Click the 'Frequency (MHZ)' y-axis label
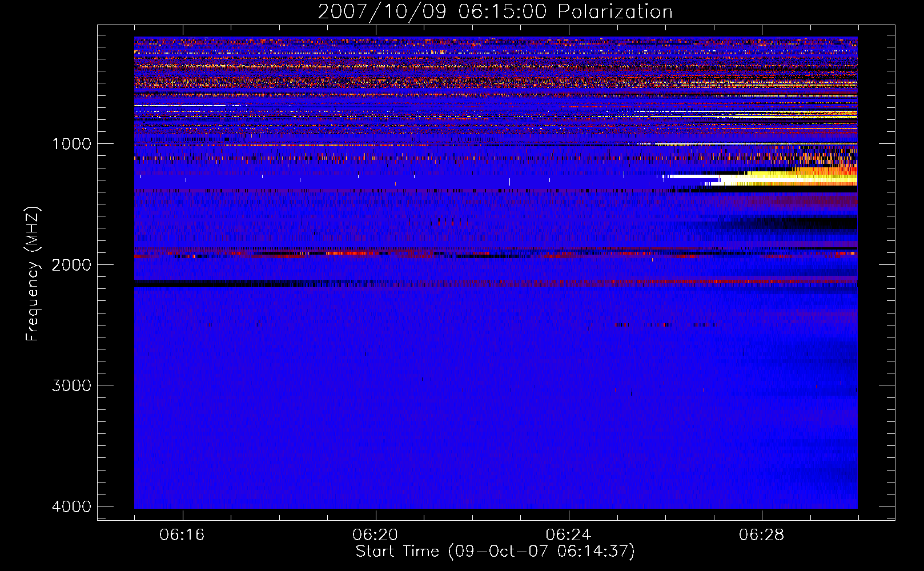This screenshot has height=571, width=924. tap(33, 274)
